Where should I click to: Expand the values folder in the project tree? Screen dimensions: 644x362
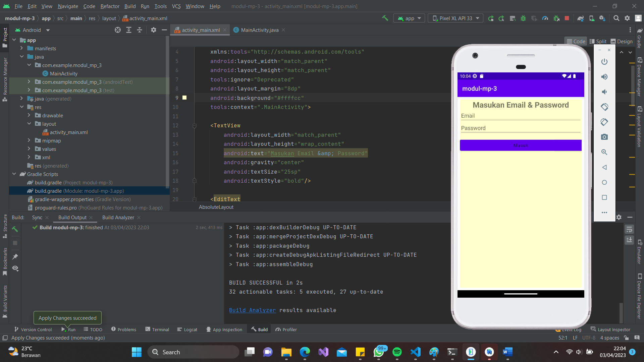(29, 149)
